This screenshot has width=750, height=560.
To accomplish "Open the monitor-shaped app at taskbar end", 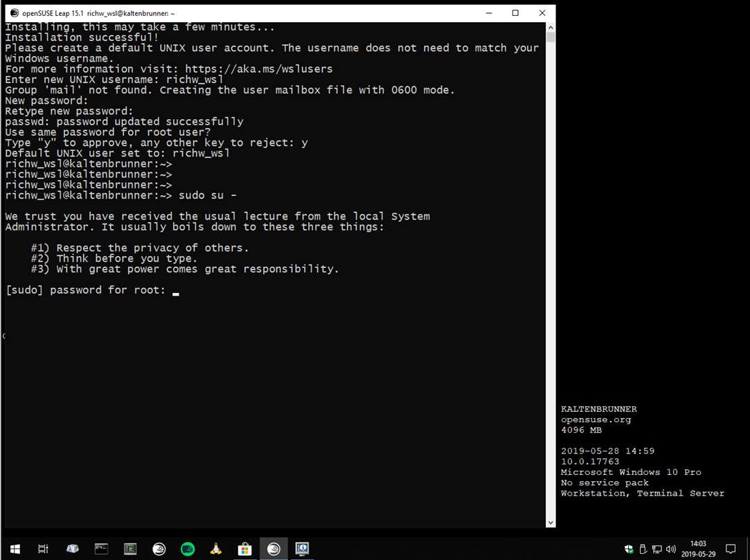I will 302,549.
